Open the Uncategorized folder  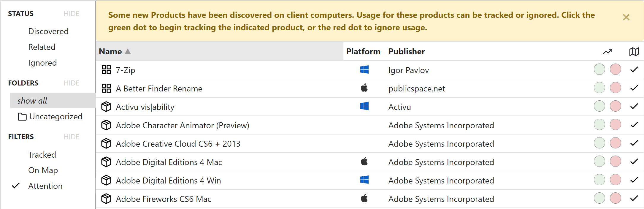tap(56, 117)
